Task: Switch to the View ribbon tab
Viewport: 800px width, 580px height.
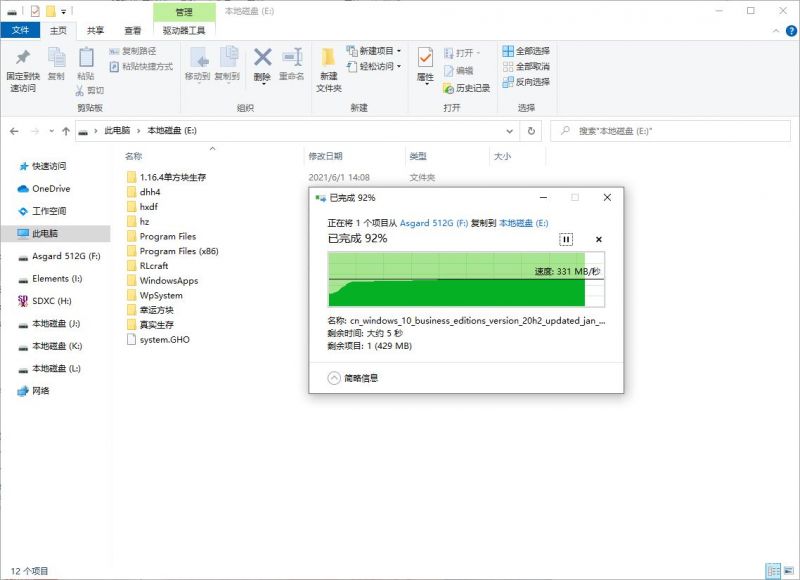Action: tap(133, 30)
